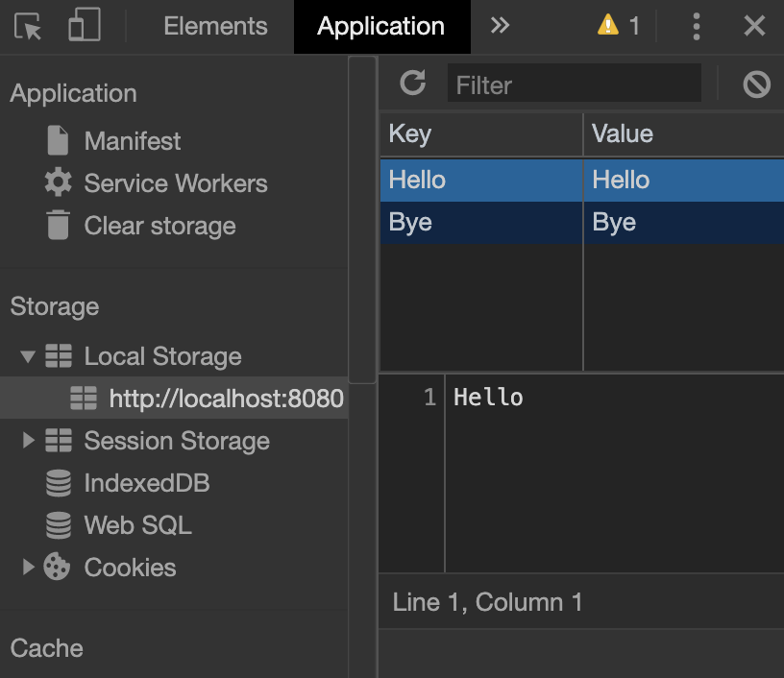Open the Service Workers section
The image size is (784, 678).
175,183
